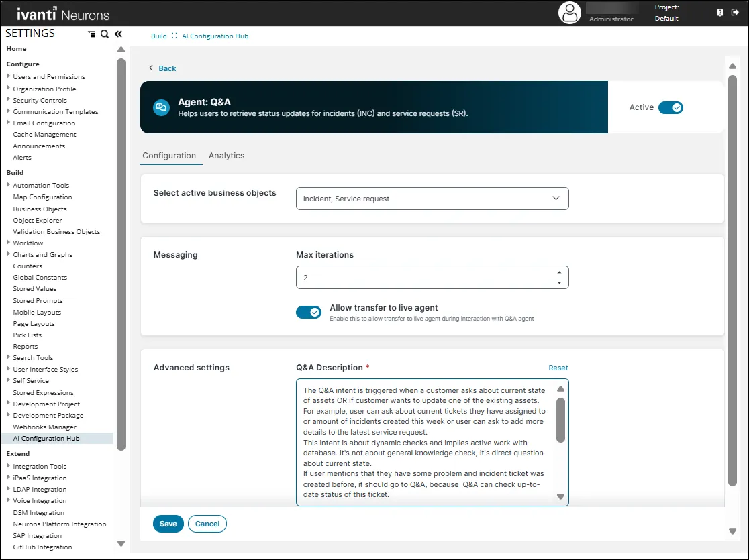Expand Charts and Graphs tree node
Screen dimensions: 749x560
[x=8, y=254]
